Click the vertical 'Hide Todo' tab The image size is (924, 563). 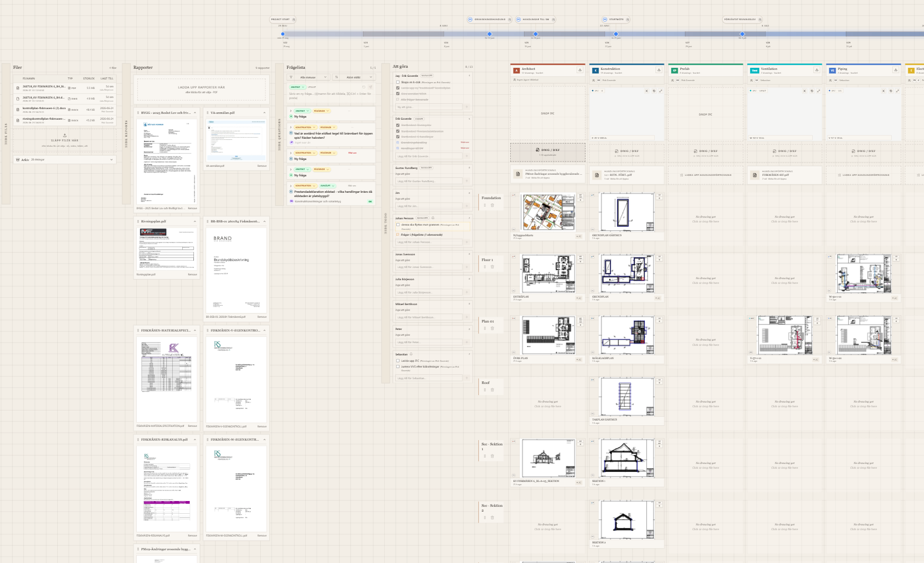coord(386,222)
